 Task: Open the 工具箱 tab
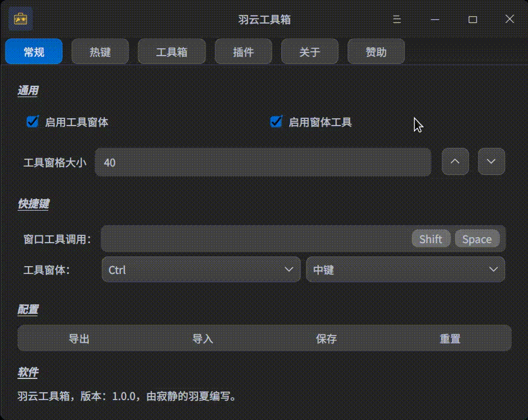click(x=172, y=52)
